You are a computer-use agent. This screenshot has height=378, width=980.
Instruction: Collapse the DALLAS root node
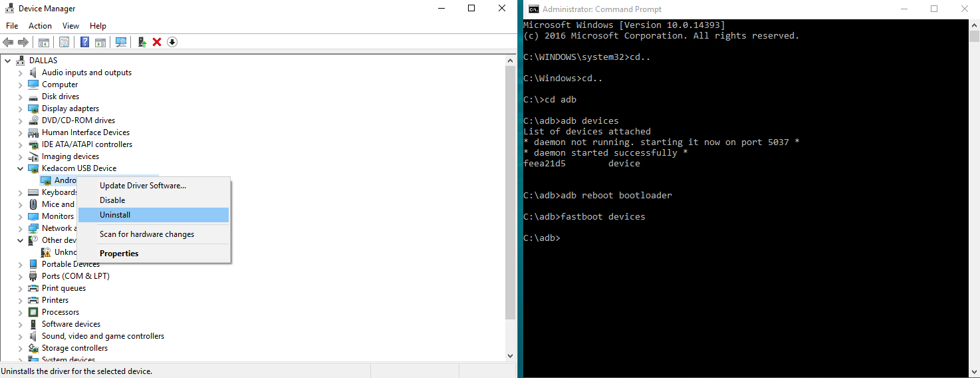[x=8, y=61]
